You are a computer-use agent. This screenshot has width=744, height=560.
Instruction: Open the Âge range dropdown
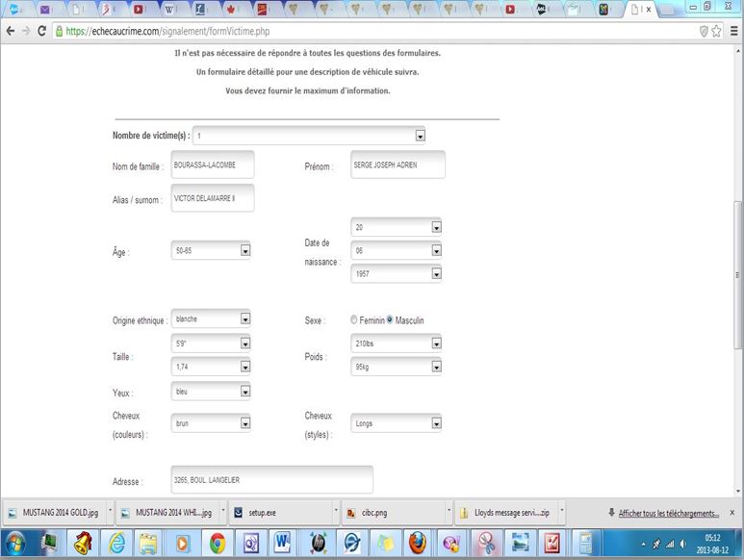[x=244, y=250]
